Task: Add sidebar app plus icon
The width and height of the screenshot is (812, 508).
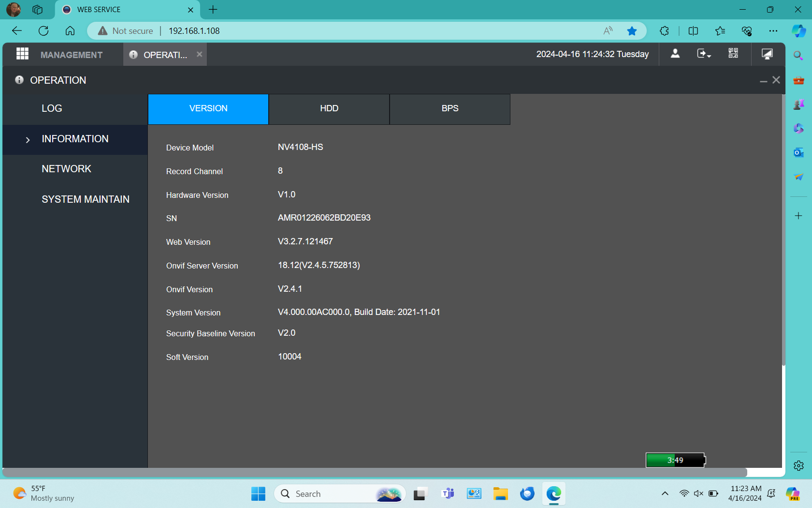Action: click(x=798, y=216)
